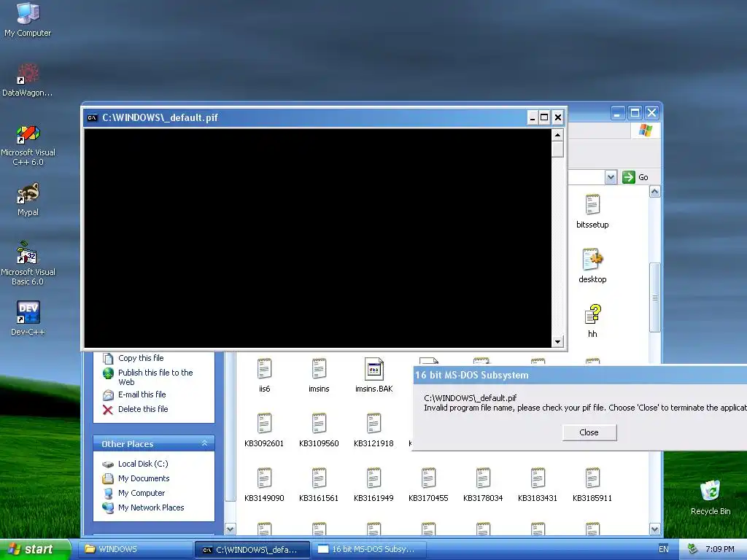Select the bitssetup file icon
Screen dimensions: 747x560
592,211
